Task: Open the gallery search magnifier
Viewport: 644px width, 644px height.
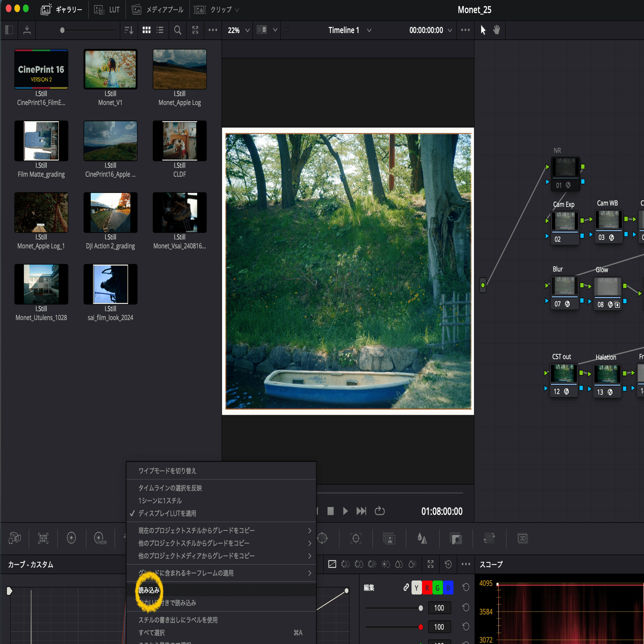Action: tap(178, 30)
